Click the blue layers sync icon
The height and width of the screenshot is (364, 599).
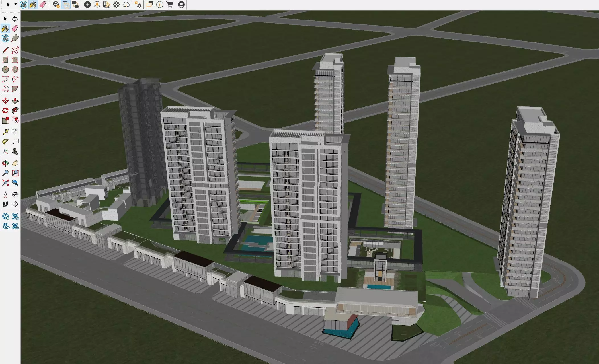click(x=15, y=217)
